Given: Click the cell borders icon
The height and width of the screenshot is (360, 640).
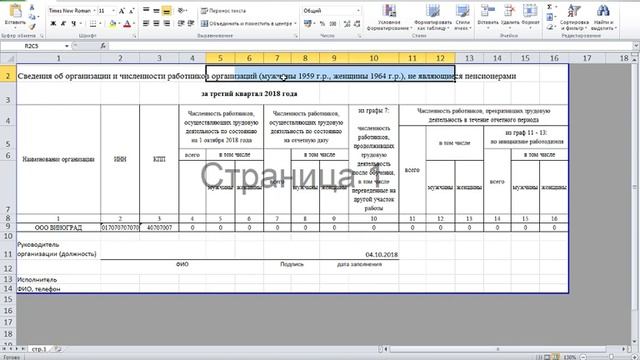Looking at the screenshot, I should (x=93, y=24).
